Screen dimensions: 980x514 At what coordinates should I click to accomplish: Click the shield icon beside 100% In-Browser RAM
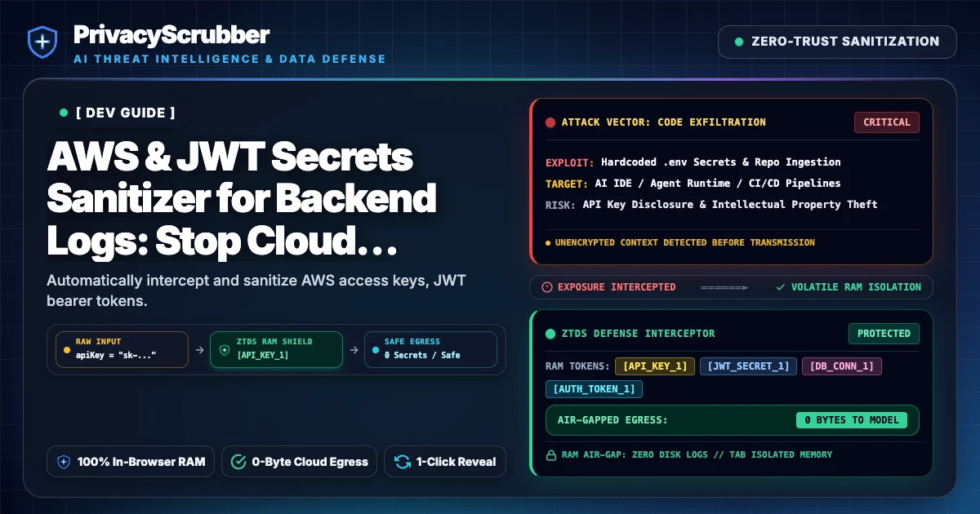coord(64,462)
